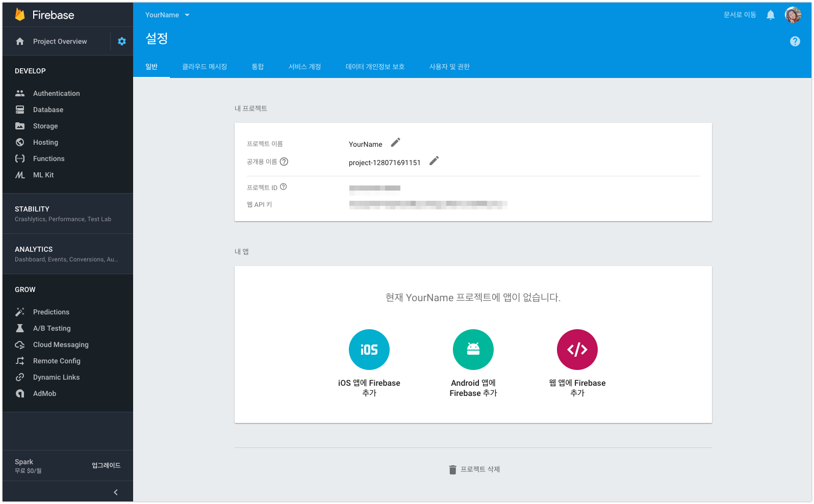Add Firebase to Android app icon
The width and height of the screenshot is (814, 504).
click(x=473, y=350)
